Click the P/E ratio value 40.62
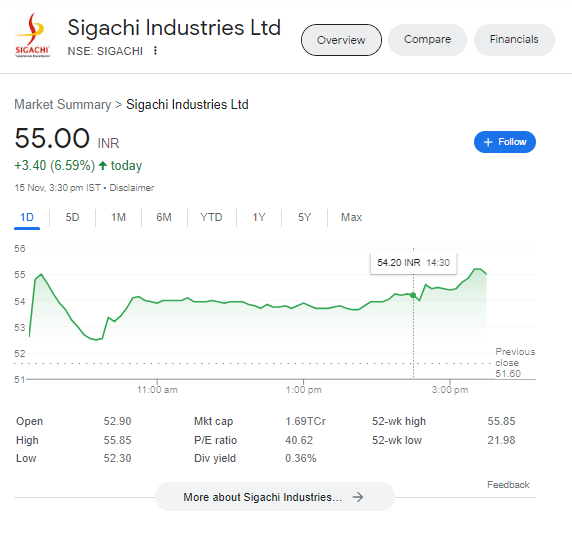 (299, 440)
